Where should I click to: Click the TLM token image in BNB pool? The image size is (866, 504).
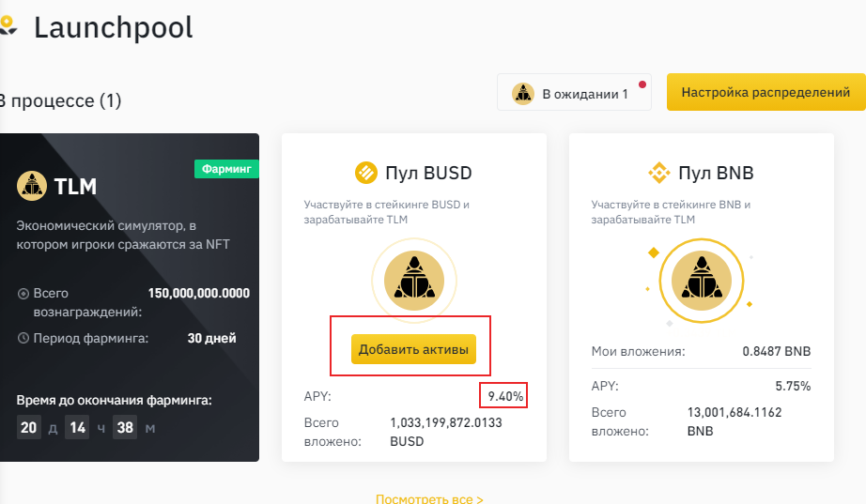[702, 281]
